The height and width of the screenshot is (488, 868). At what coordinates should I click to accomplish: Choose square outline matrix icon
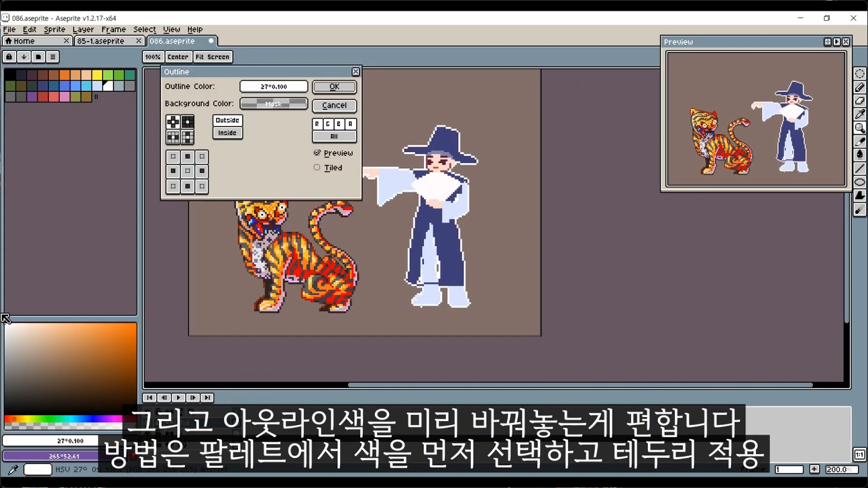(188, 122)
